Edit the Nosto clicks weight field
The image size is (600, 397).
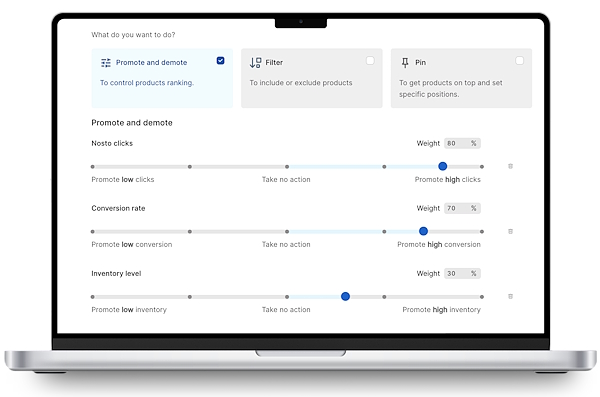[x=462, y=143]
